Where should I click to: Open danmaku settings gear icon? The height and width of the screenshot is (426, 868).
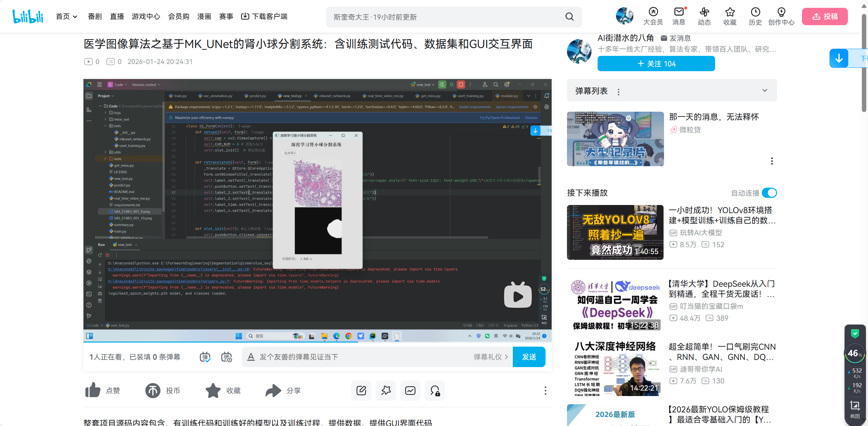[226, 357]
